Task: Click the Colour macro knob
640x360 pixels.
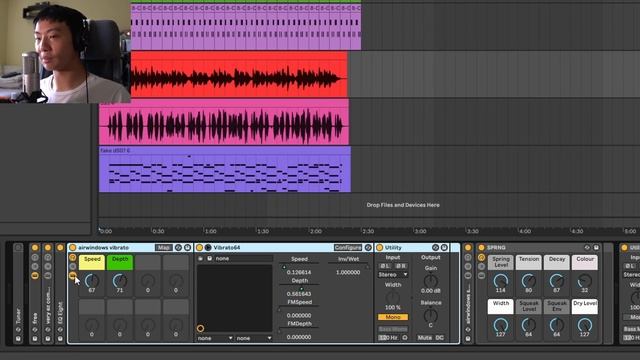Action: coord(584,281)
